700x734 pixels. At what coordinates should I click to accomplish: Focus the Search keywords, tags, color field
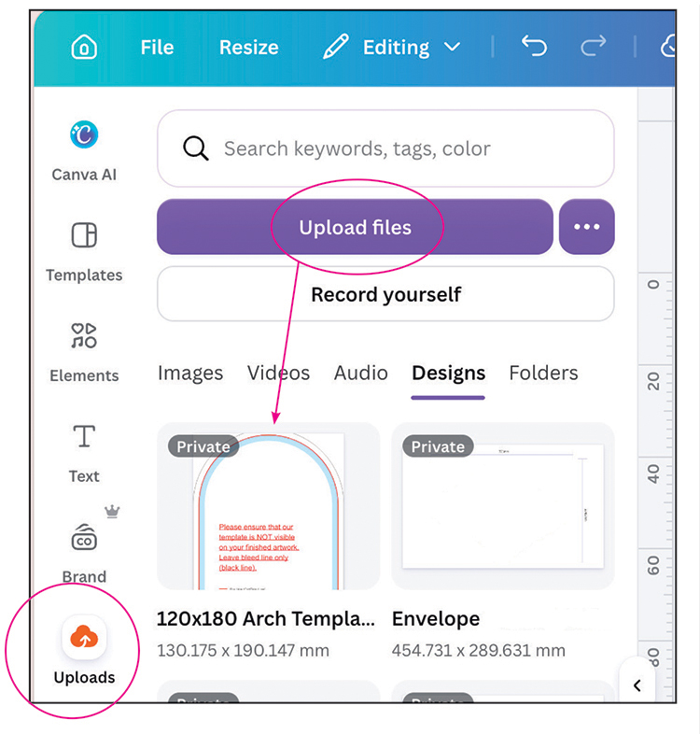(x=385, y=148)
